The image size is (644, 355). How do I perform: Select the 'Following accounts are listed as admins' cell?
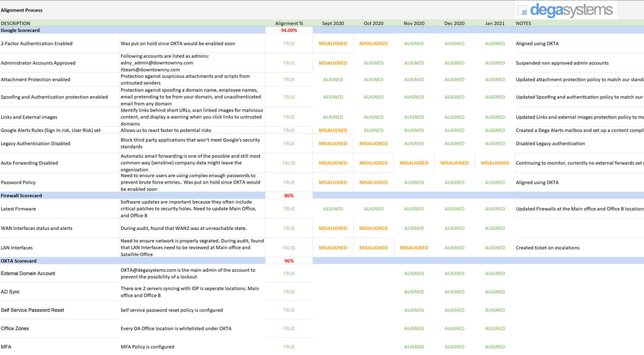[x=192, y=63]
